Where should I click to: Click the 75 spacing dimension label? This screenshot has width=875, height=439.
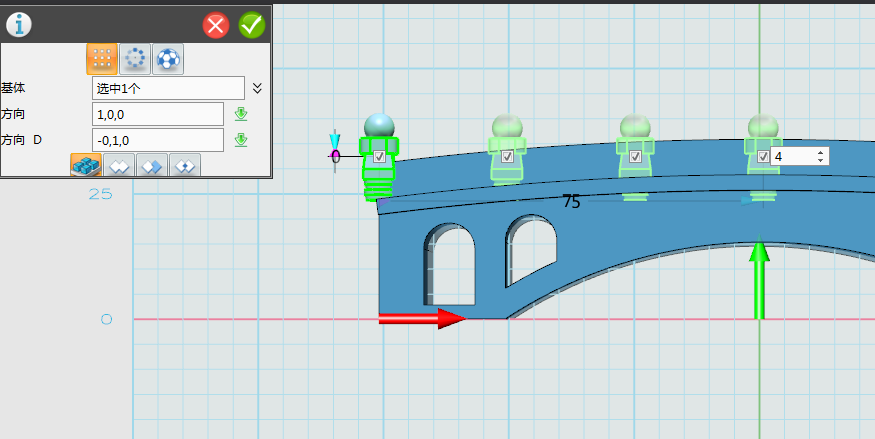pos(571,202)
